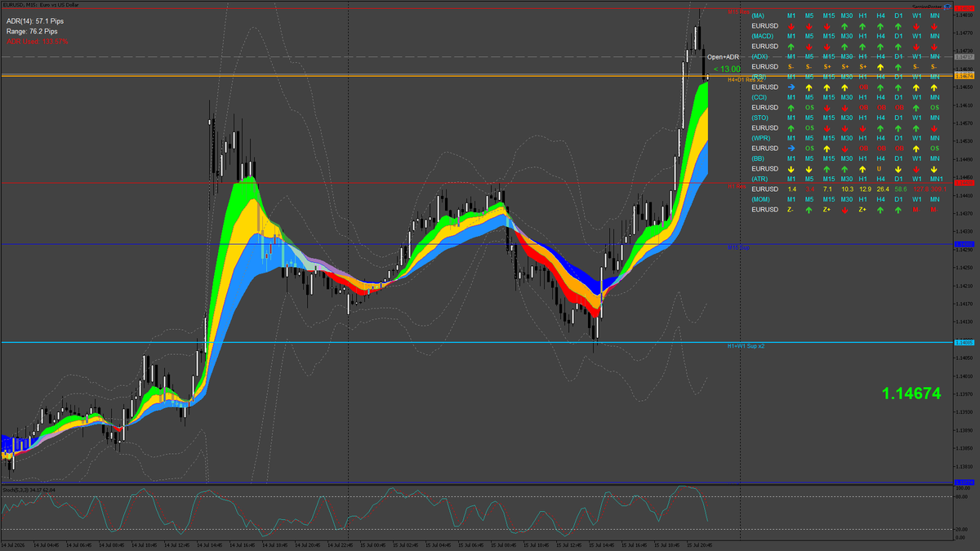
Task: Click the orange 1.14674 tag on price axis
Action: (x=964, y=76)
